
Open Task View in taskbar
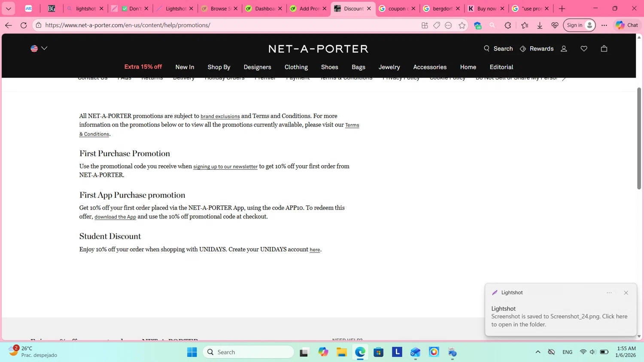(x=304, y=352)
